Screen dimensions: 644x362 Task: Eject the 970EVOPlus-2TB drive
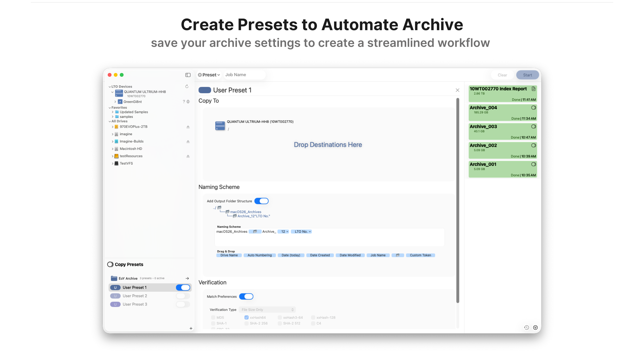pyautogui.click(x=188, y=127)
